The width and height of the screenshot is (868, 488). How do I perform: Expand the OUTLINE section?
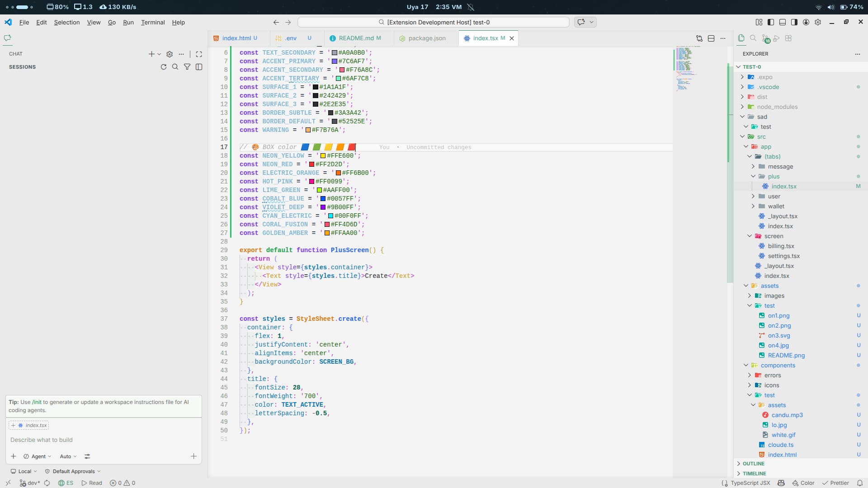click(x=753, y=464)
